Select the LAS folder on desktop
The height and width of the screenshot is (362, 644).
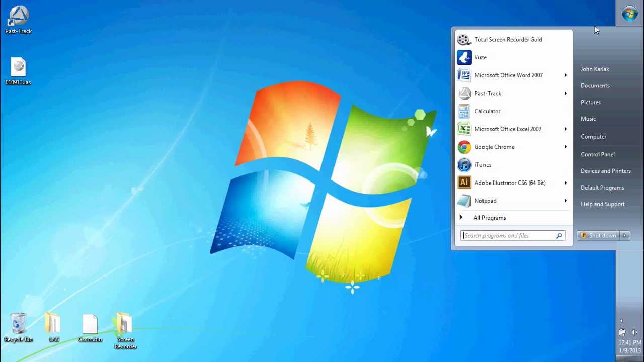[54, 328]
